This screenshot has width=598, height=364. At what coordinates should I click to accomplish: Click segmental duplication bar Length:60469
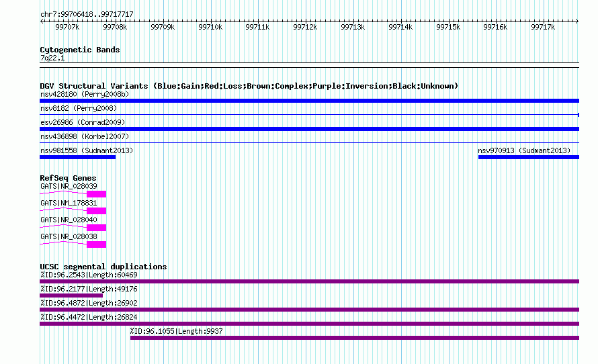(309, 281)
